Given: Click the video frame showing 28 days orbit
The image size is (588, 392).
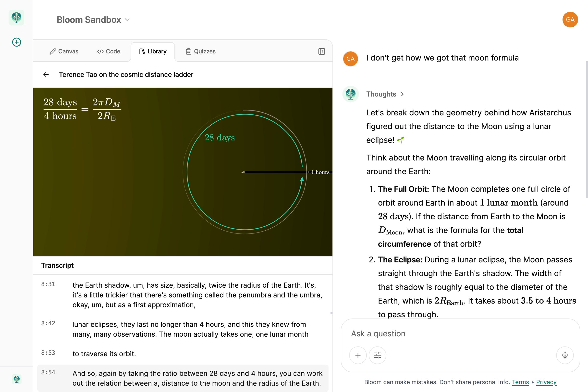Looking at the screenshot, I should (183, 172).
